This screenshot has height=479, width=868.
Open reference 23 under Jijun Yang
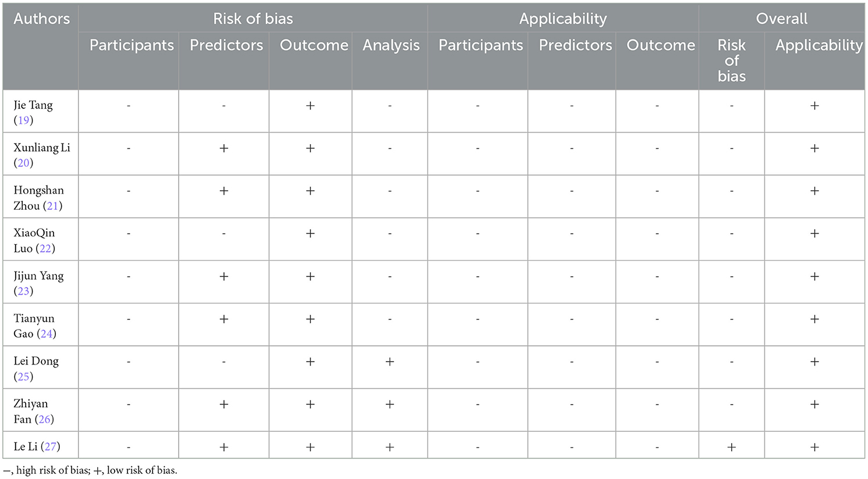[x=23, y=291]
